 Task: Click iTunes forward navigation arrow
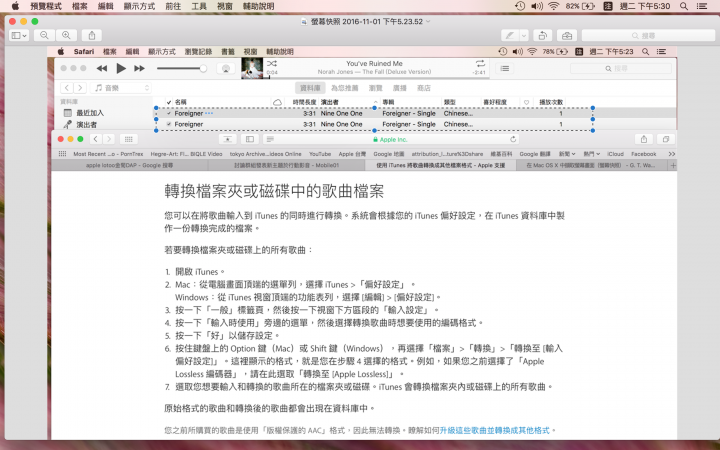[x=80, y=88]
